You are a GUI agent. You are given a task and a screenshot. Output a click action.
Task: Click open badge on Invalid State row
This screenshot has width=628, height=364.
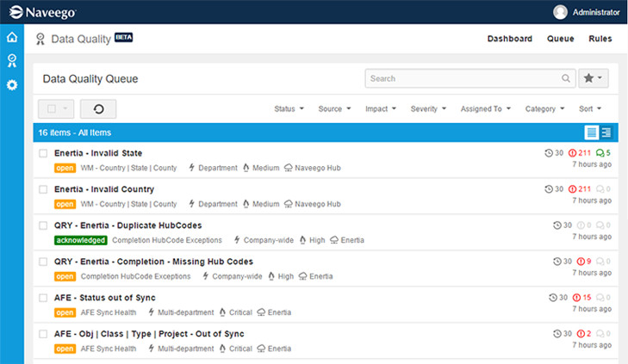coord(65,168)
